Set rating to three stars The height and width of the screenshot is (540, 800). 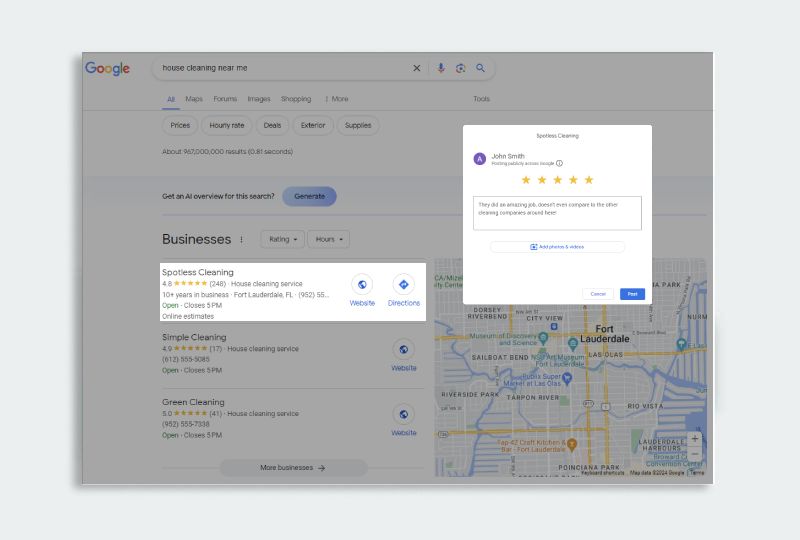tap(558, 180)
